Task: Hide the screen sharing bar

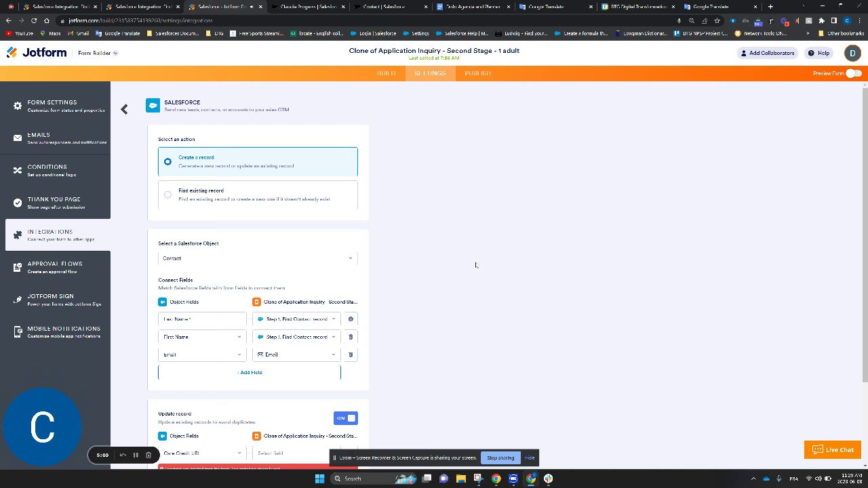Action: pyautogui.click(x=530, y=457)
